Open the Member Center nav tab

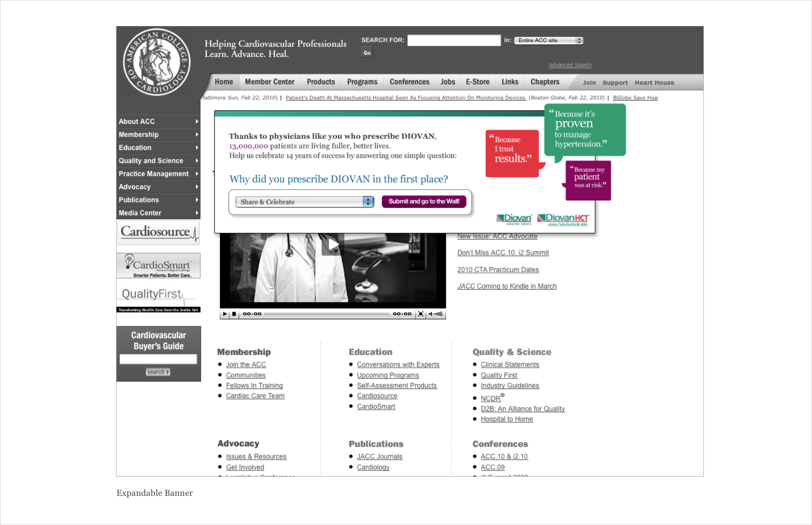pos(270,82)
